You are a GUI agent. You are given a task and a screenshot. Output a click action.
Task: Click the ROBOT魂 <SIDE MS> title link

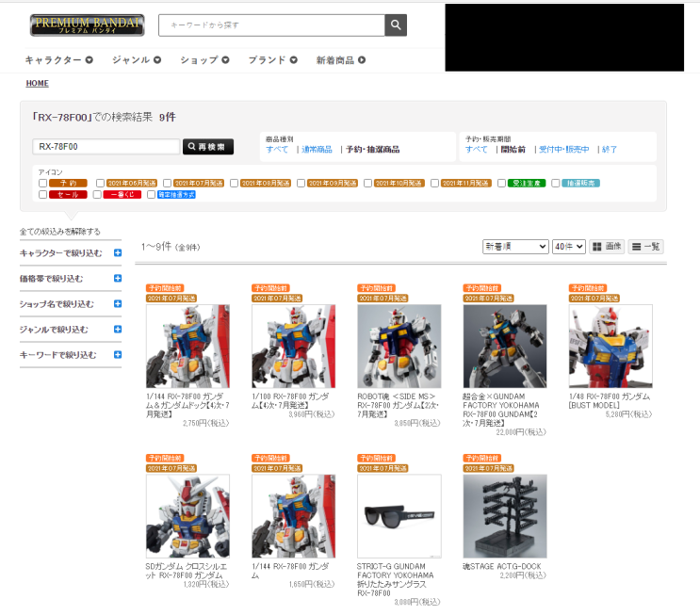398,405
